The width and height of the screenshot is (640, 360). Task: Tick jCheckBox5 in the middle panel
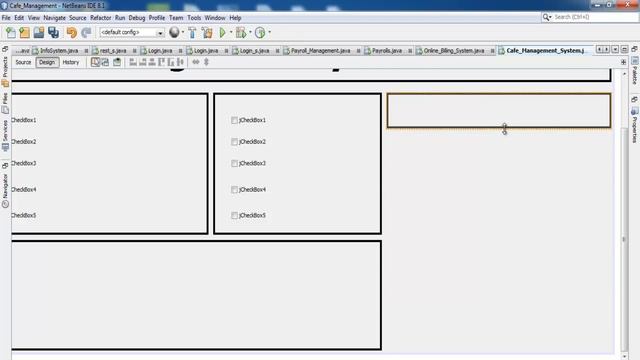click(x=234, y=216)
